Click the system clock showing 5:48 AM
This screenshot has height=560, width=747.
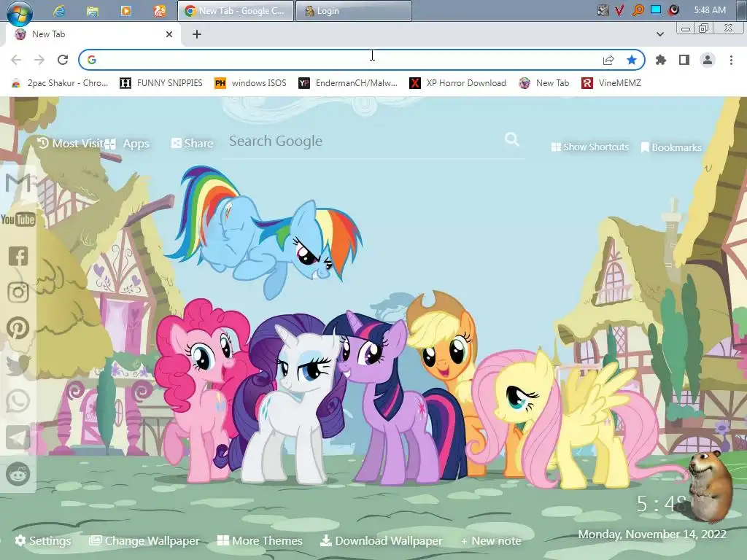(710, 10)
